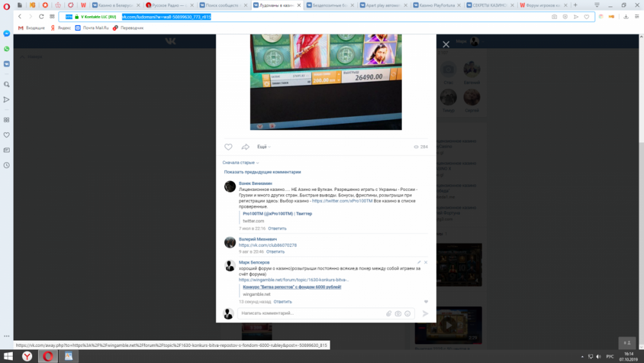Screen dimensions: 644x363
Task: Open the tabs menu at top right
Action: (x=597, y=5)
